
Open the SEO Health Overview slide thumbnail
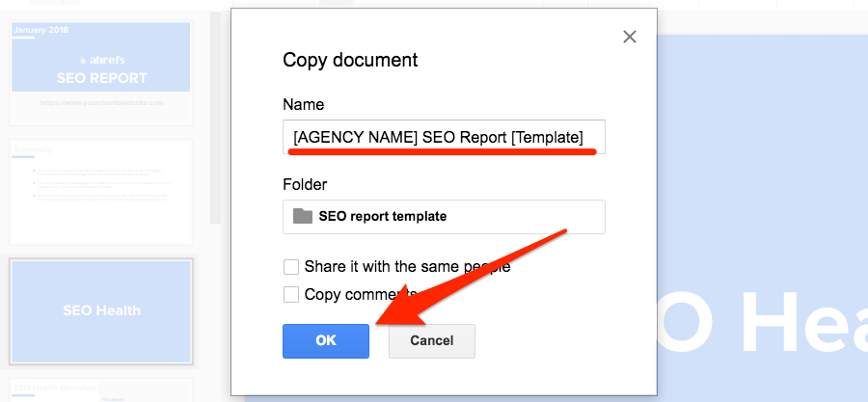[101, 389]
